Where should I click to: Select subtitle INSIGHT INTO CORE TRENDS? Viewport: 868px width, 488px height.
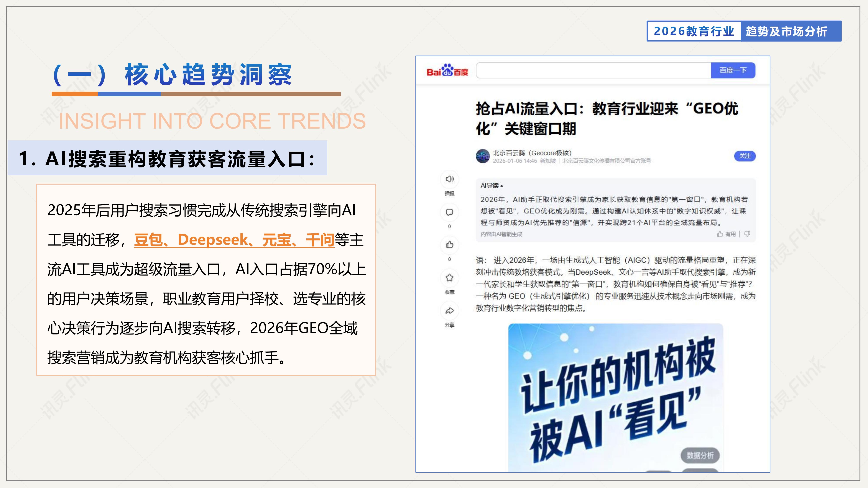(x=212, y=121)
